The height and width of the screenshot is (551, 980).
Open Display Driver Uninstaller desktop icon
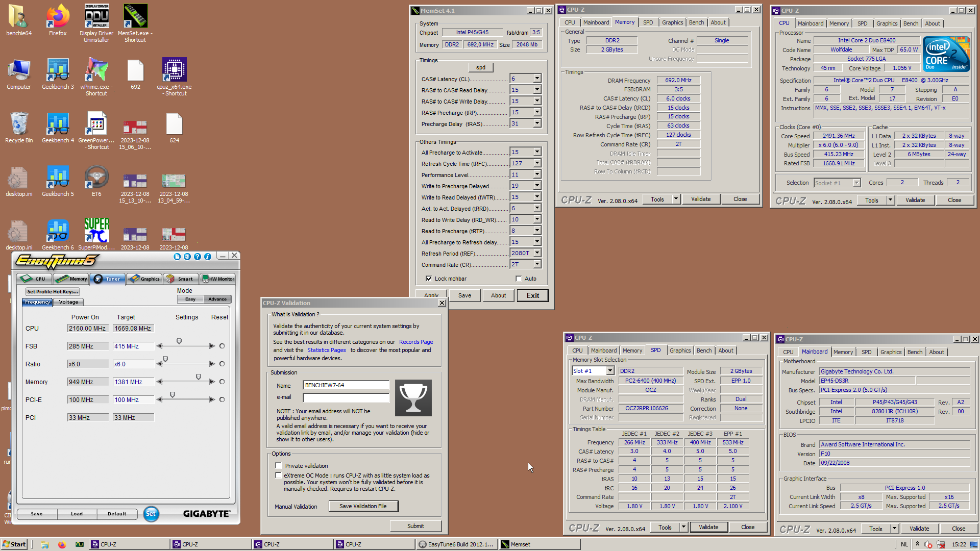click(x=96, y=23)
